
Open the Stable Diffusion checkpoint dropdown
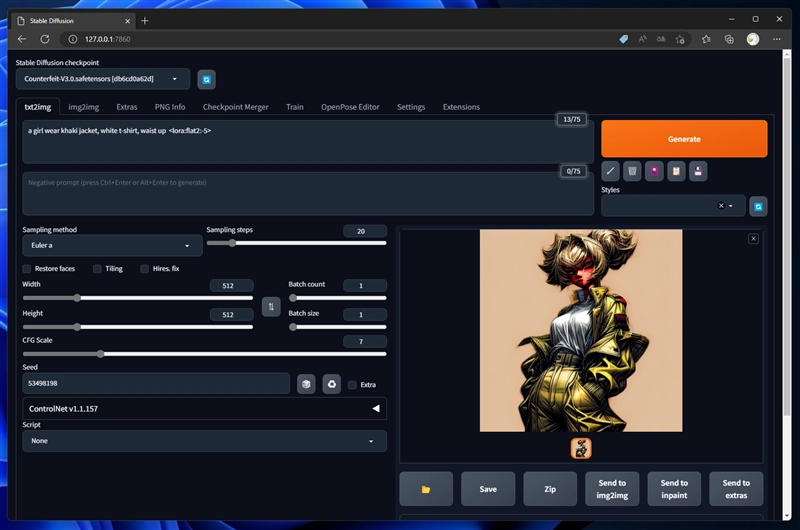coord(103,79)
